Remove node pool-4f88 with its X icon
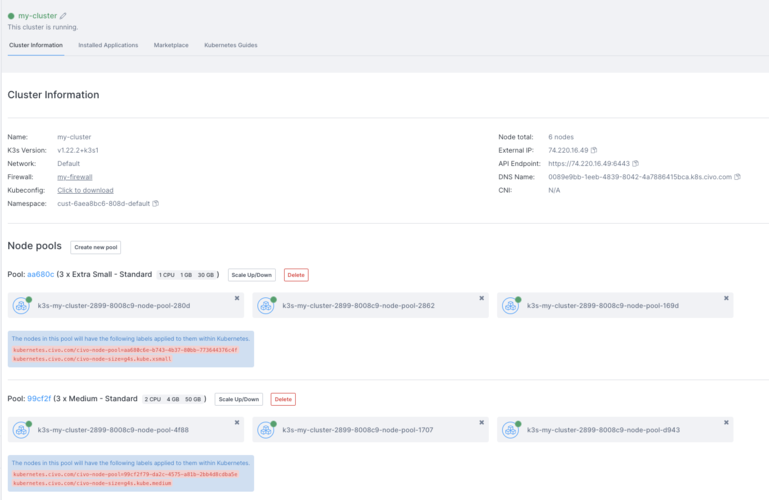This screenshot has width=769, height=500. 237,423
